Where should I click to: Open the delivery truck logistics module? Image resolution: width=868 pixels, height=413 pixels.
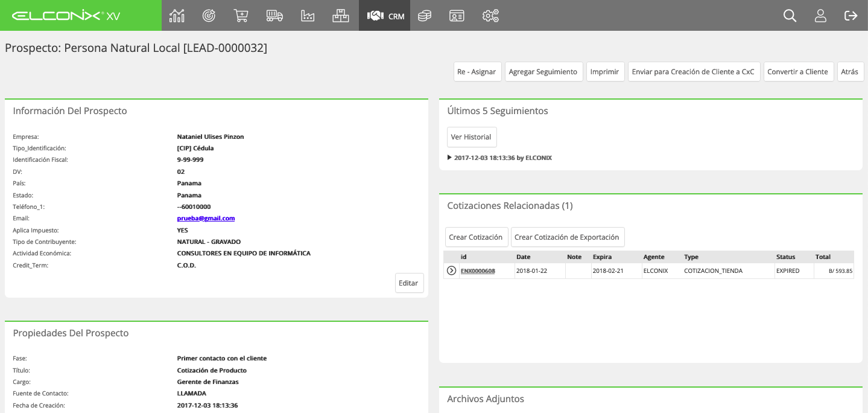point(274,16)
